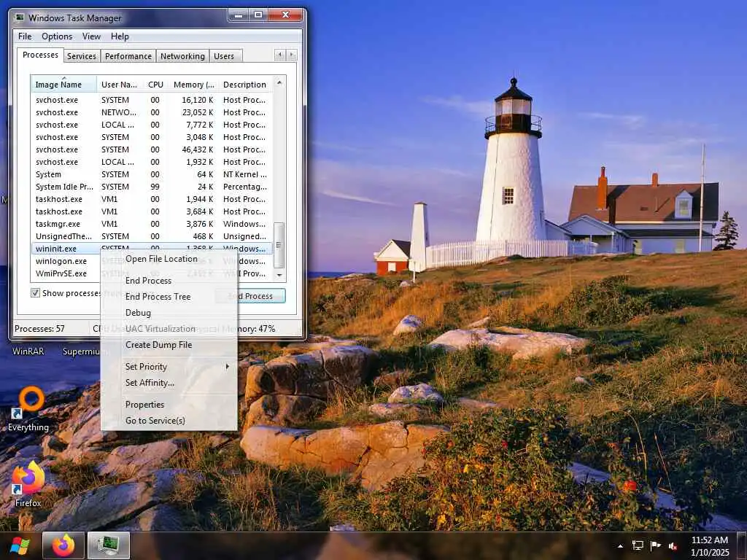Open the Everything desktop shortcut
Viewport: 747px width, 560px height.
coord(28,410)
